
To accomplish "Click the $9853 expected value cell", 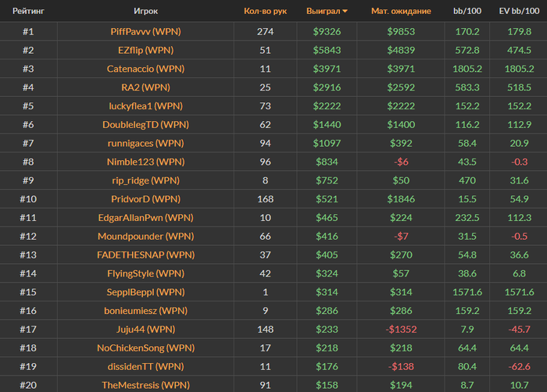I will tap(401, 32).
